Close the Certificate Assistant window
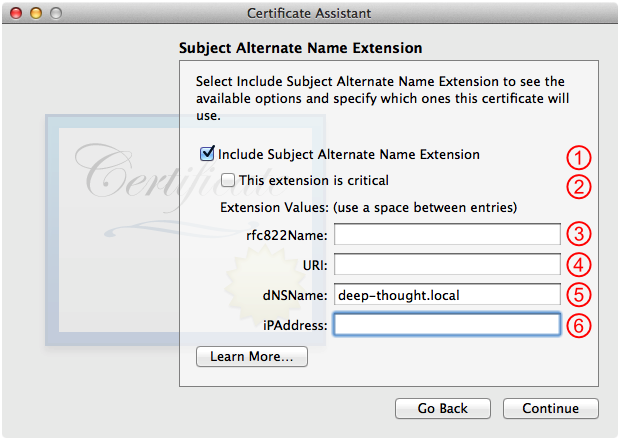The height and width of the screenshot is (440, 620). point(14,13)
